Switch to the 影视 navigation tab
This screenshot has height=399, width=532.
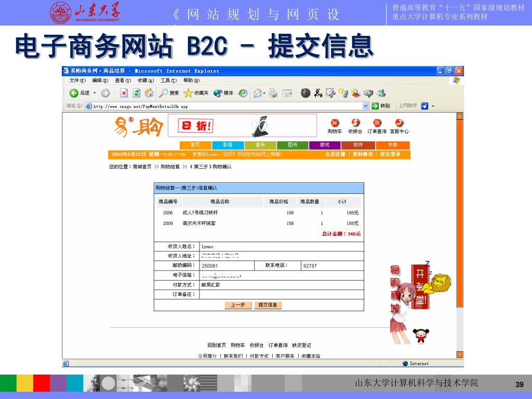pyautogui.click(x=228, y=145)
